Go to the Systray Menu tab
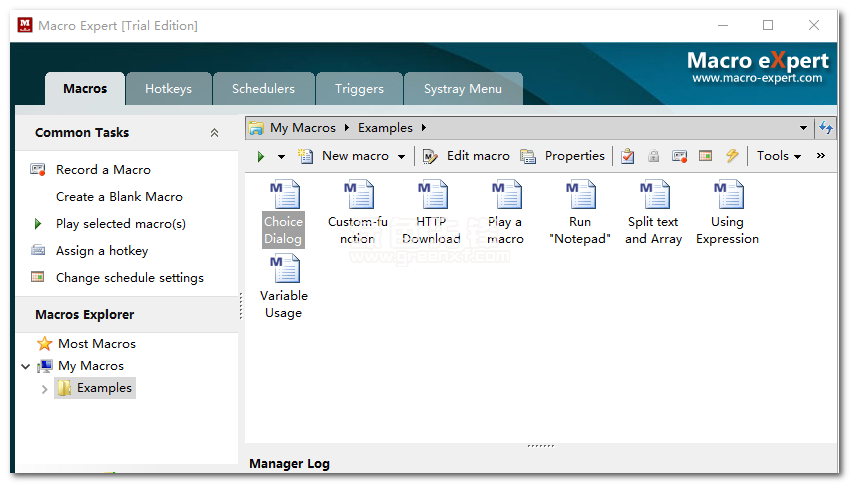This screenshot has height=484, width=850. (463, 89)
